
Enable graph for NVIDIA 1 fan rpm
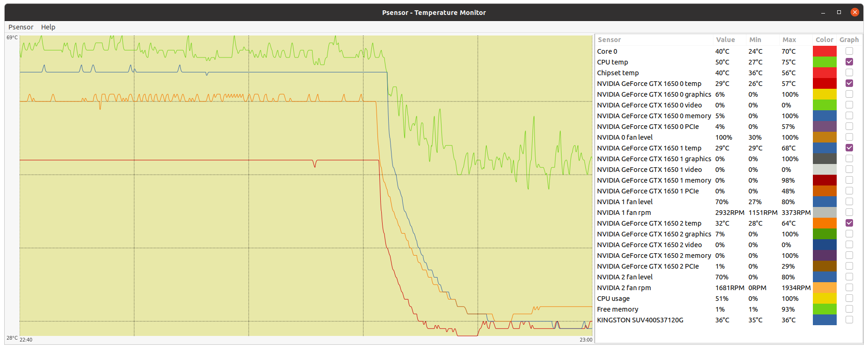[849, 212]
